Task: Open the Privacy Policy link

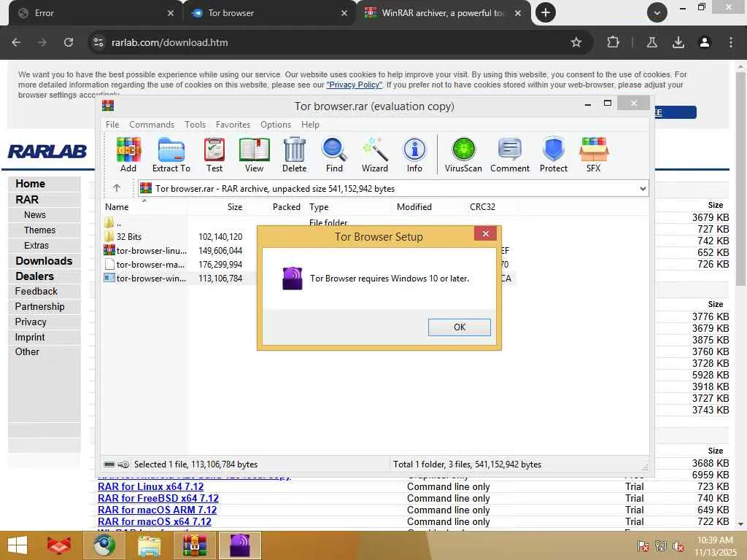Action: point(354,85)
